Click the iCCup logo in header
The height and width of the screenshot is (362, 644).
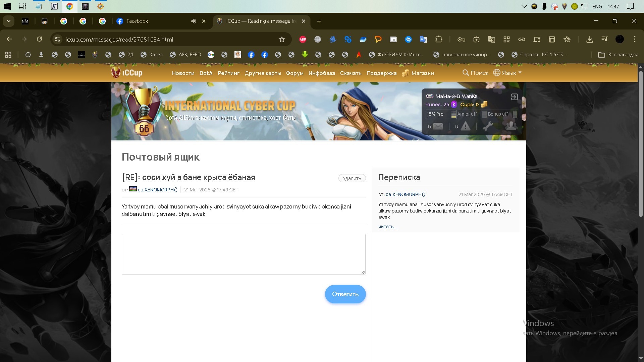127,73
